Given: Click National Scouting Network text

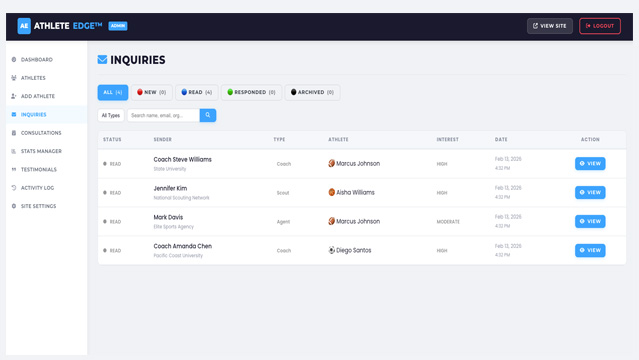Looking at the screenshot, I should point(181,198).
